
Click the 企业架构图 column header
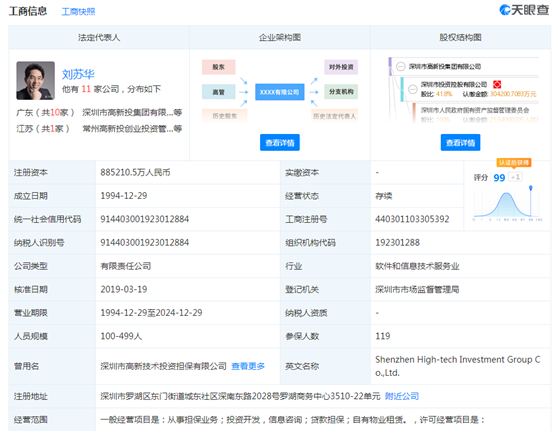280,37
